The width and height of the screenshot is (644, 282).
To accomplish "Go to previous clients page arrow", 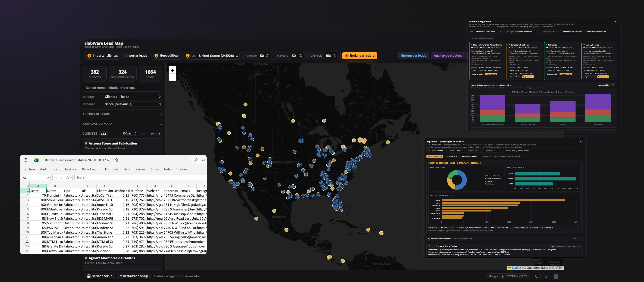I will [x=142, y=133].
